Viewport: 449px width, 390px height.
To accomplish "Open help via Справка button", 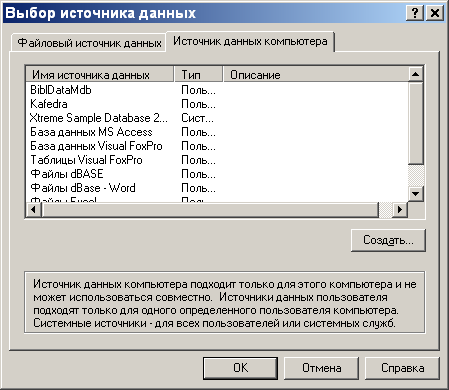I will (403, 368).
